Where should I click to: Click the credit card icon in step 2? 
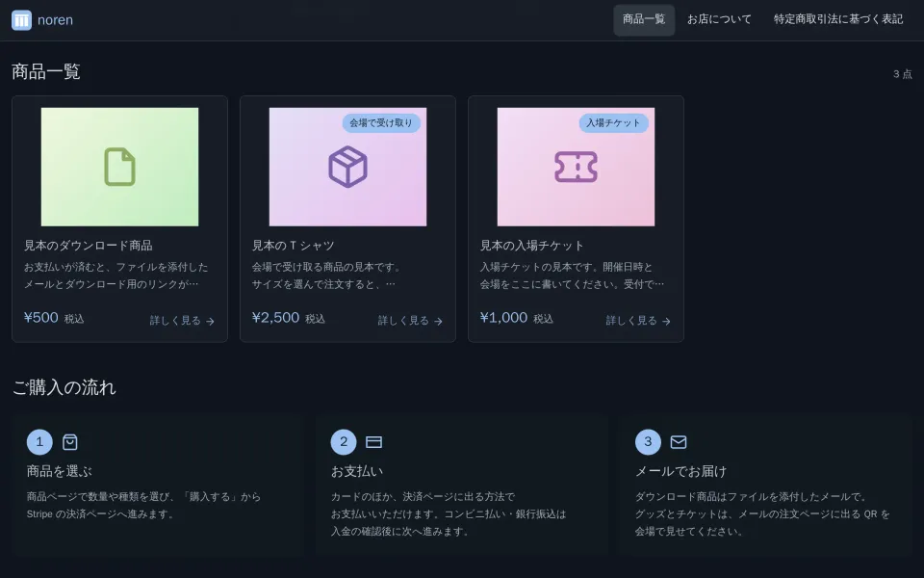pos(374,442)
